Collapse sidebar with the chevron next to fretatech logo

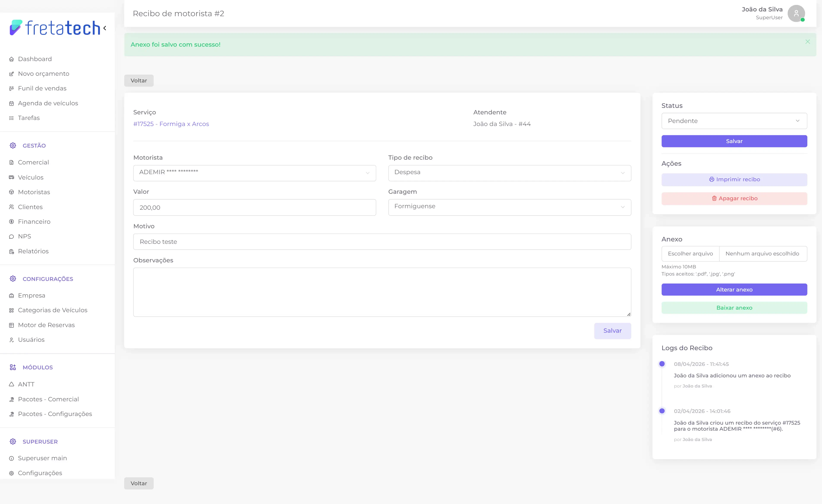105,28
